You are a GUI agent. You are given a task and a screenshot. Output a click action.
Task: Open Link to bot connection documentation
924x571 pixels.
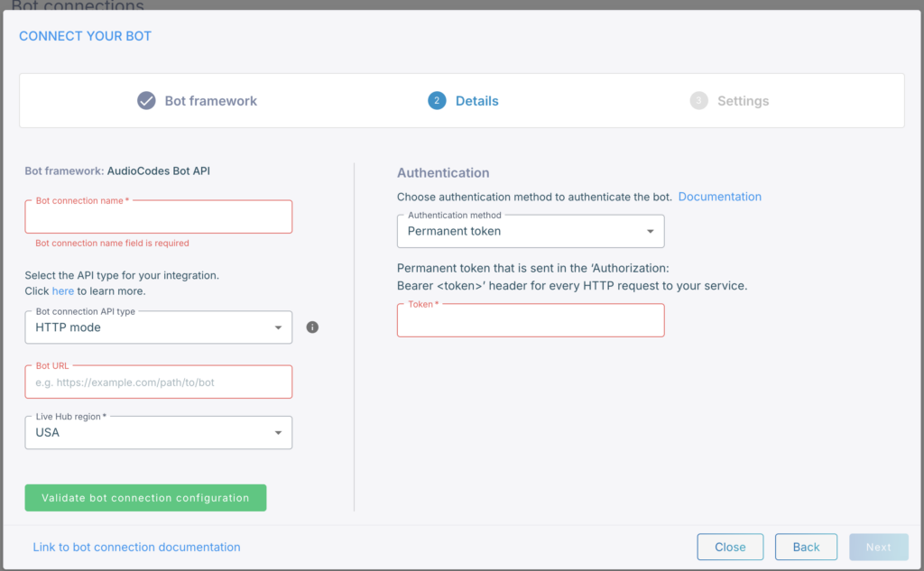coord(136,547)
